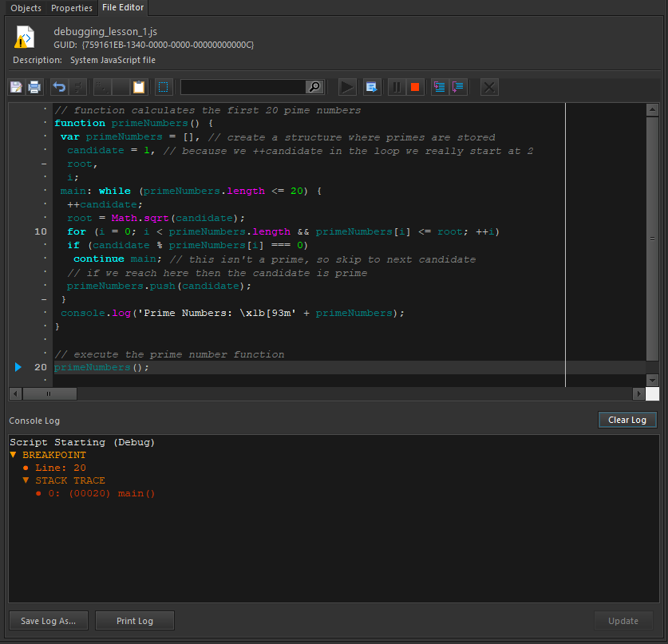The width and height of the screenshot is (668, 644).
Task: Switch to the Objects tab
Action: 26,8
